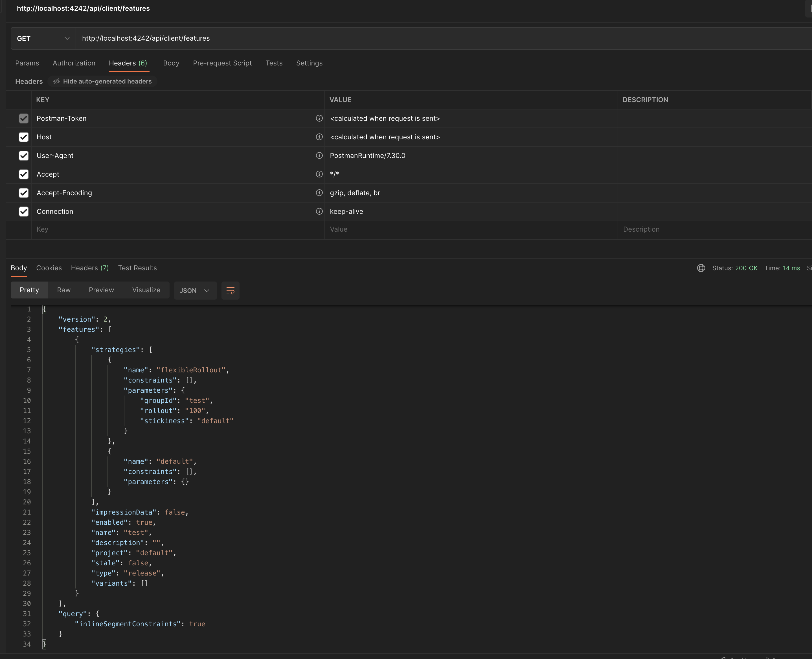Open the Test Results tab
The width and height of the screenshot is (812, 659).
click(x=137, y=268)
